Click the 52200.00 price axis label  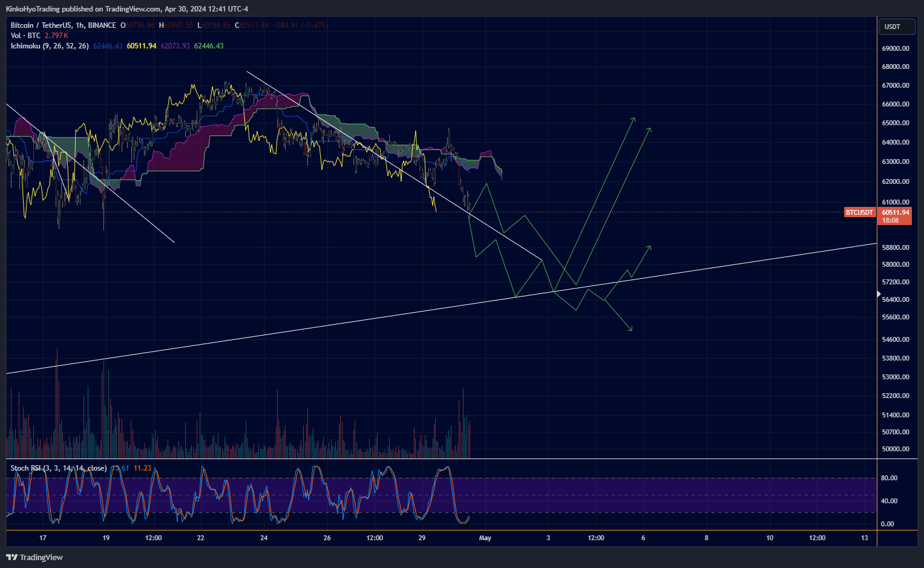[x=896, y=396]
